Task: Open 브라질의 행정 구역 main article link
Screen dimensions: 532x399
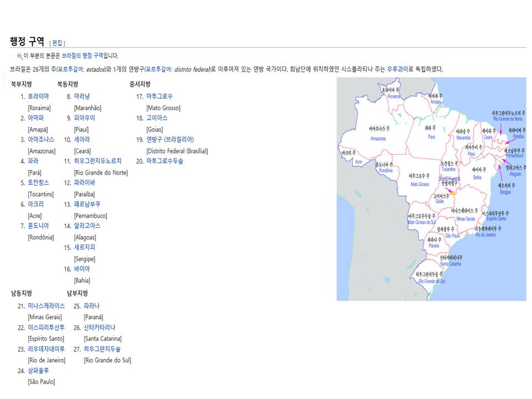Action: 83,55
